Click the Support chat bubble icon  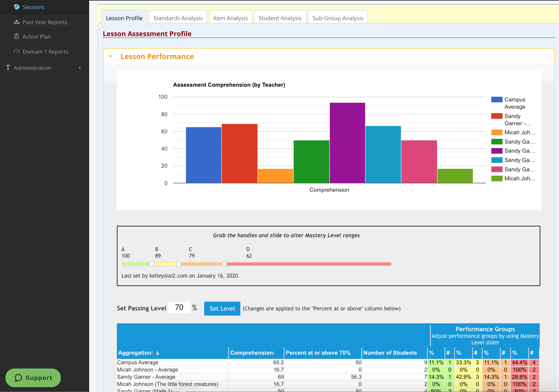point(18,378)
